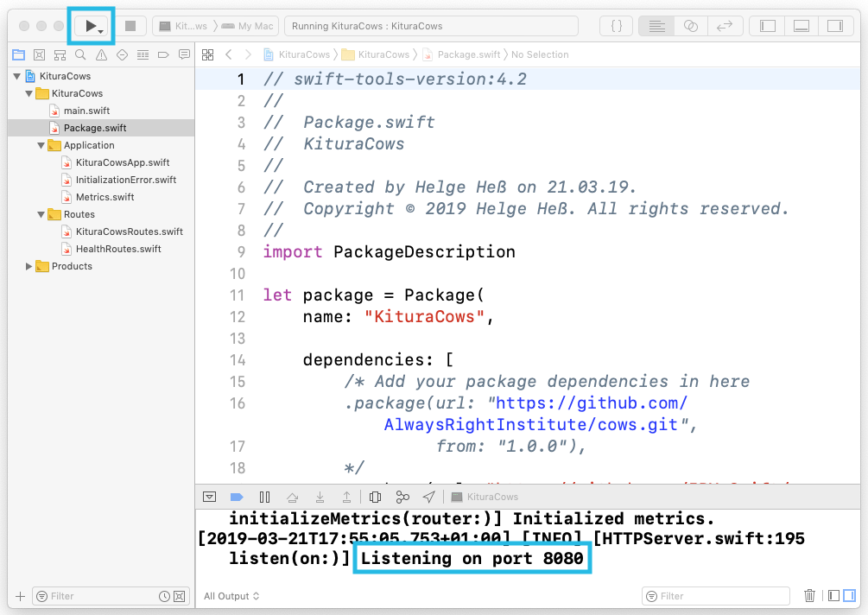Click Package.swift in the jump bar
The width and height of the screenshot is (868, 615).
[x=462, y=54]
